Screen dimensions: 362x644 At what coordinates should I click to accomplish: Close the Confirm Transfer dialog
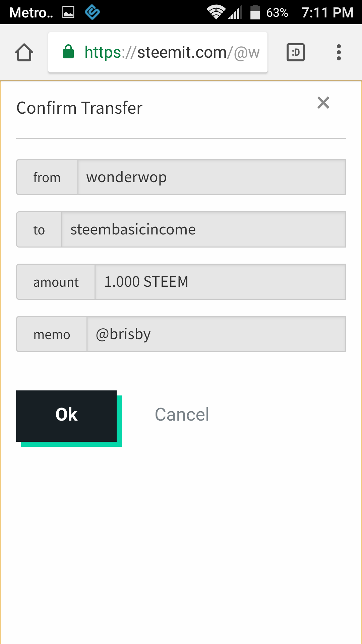323,103
